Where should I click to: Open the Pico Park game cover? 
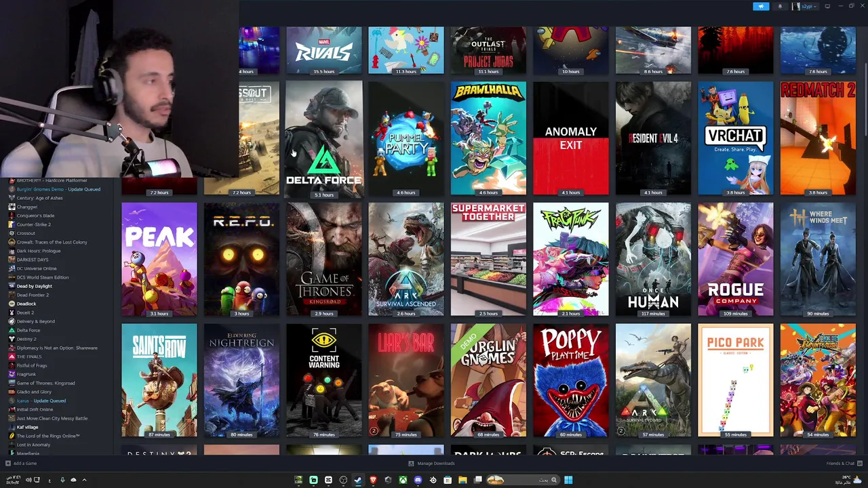[736, 380]
